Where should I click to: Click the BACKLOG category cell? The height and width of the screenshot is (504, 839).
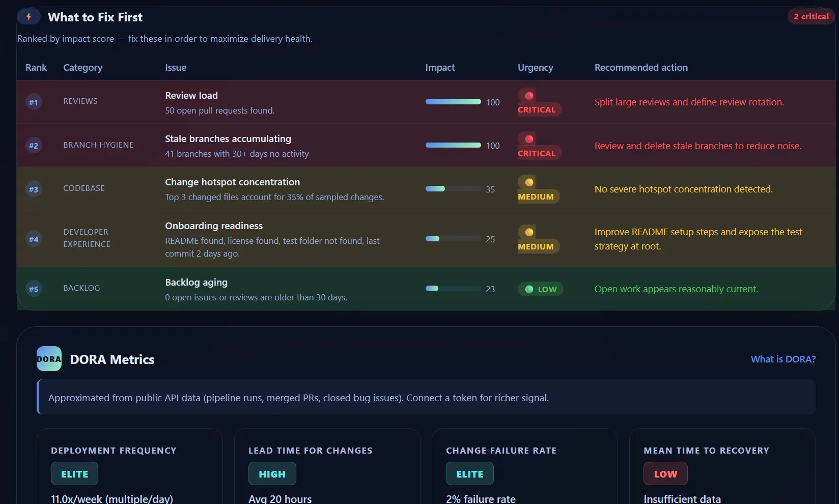point(81,288)
